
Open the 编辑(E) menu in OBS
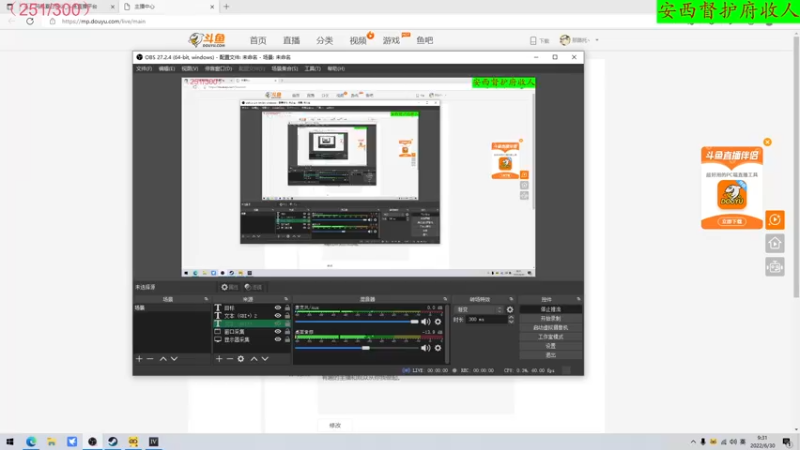(x=166, y=68)
